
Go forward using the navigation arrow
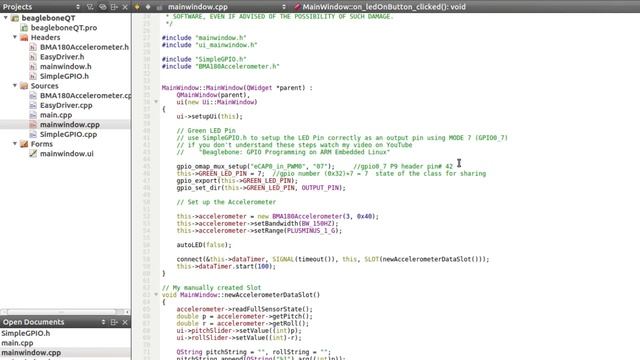coord(148,7)
